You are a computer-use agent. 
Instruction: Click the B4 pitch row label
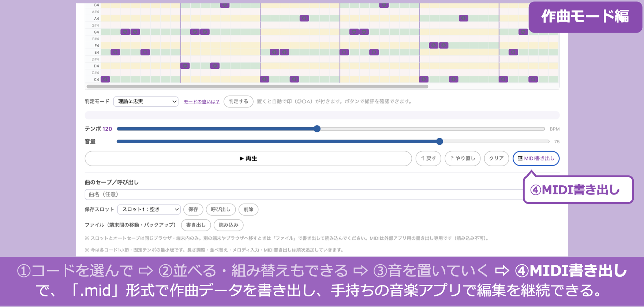(96, 5)
